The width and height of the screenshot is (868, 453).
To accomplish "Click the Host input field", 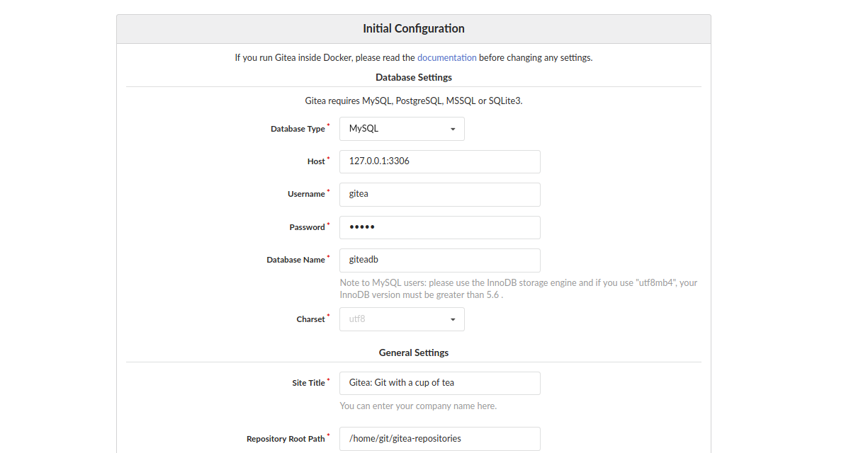I will [x=439, y=161].
